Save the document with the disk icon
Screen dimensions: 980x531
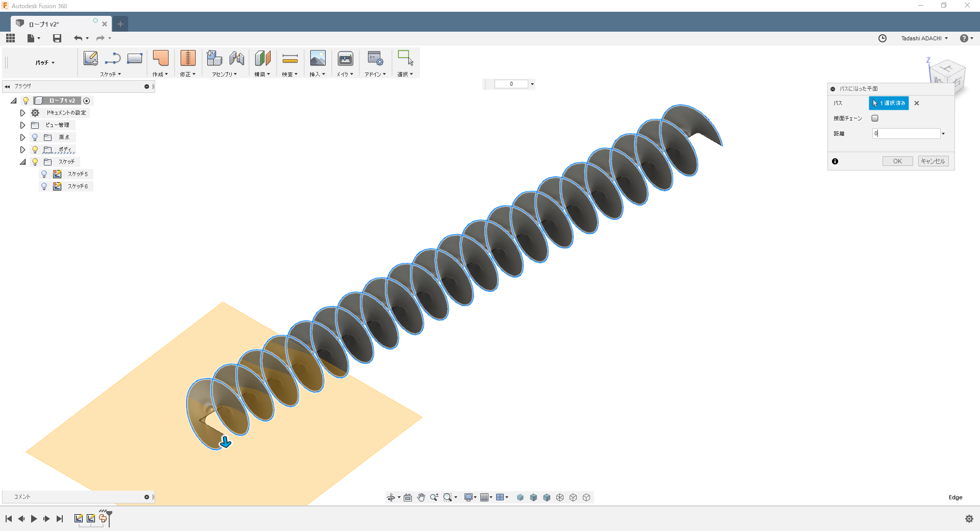click(57, 38)
